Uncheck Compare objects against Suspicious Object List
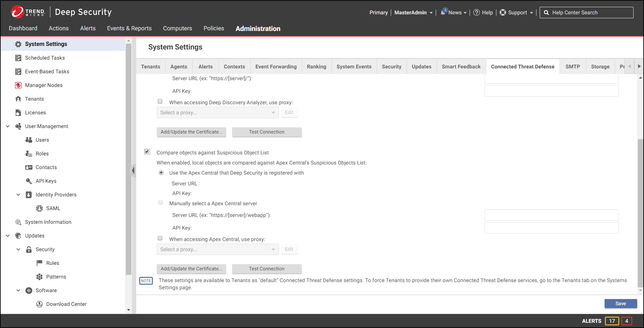 click(x=147, y=152)
